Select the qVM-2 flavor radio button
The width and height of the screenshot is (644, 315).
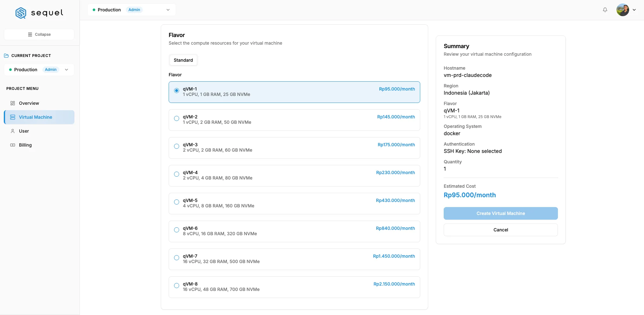[177, 118]
